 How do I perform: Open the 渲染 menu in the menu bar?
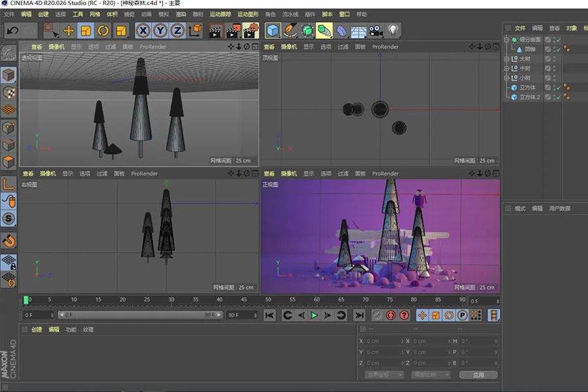[x=180, y=14]
